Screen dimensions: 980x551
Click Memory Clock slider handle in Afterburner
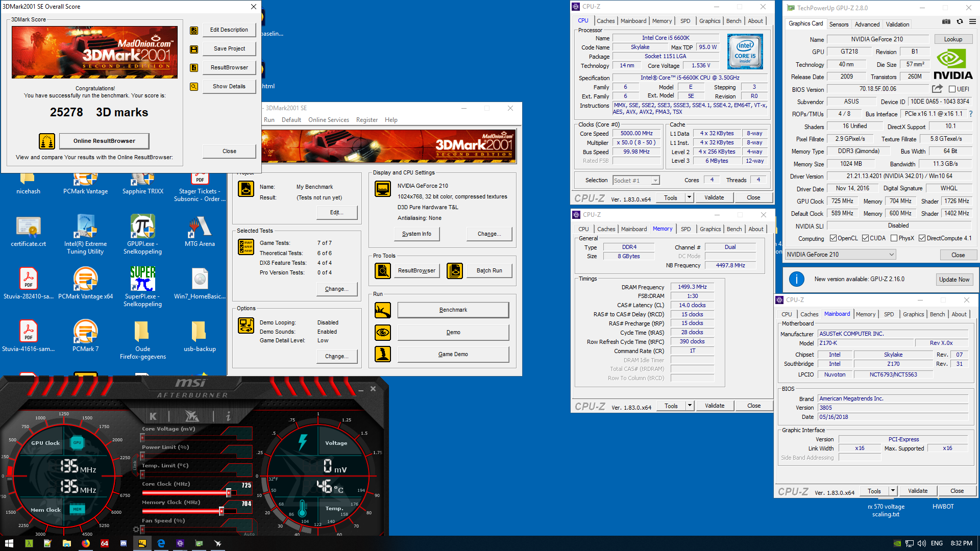[x=222, y=511]
